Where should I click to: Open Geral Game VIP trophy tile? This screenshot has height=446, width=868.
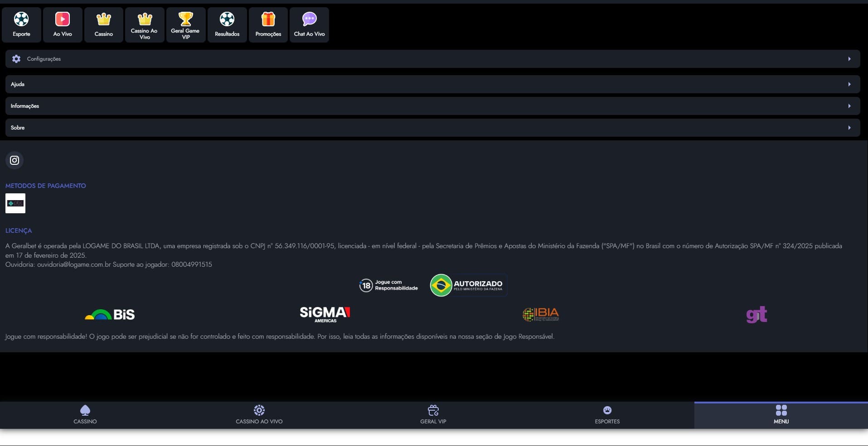coord(186,25)
